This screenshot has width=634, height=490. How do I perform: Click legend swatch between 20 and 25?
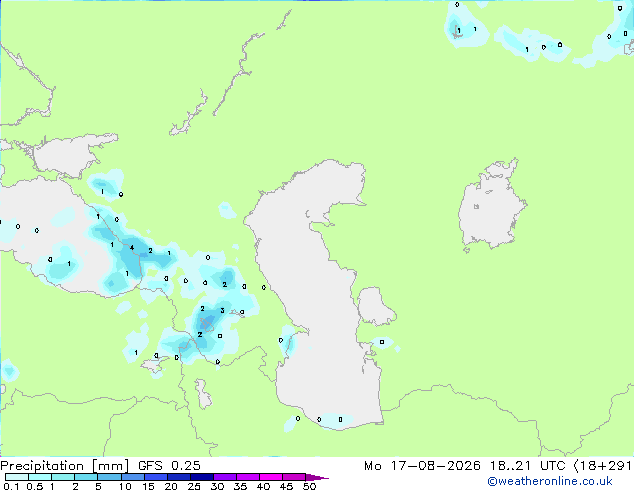click(179, 477)
